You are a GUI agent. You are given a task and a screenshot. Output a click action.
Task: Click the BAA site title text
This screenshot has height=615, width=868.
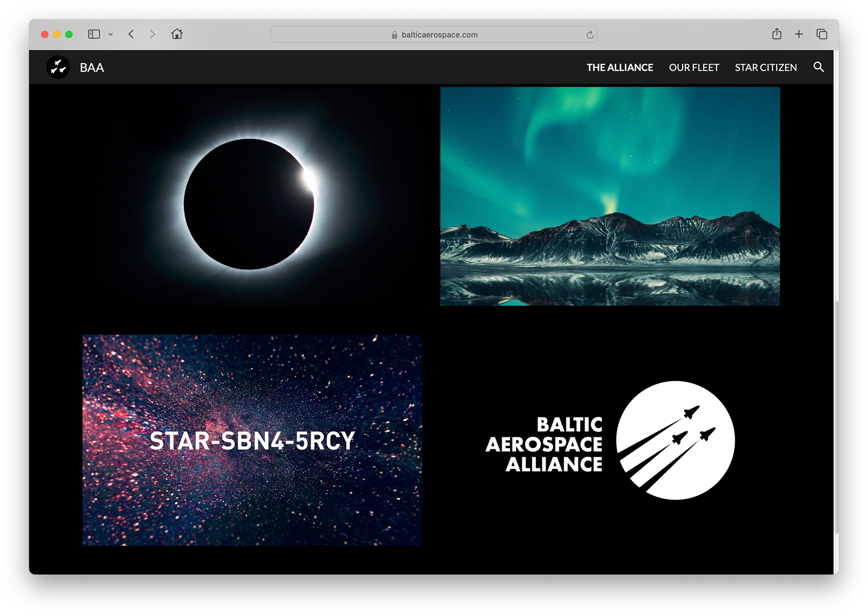tap(92, 68)
